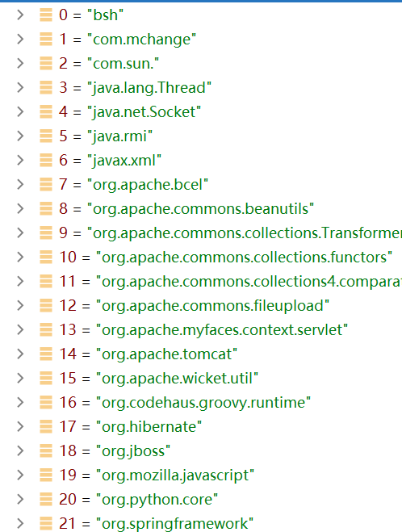
Task: Select the value "java.lang.Thread"
Action: [x=149, y=88]
